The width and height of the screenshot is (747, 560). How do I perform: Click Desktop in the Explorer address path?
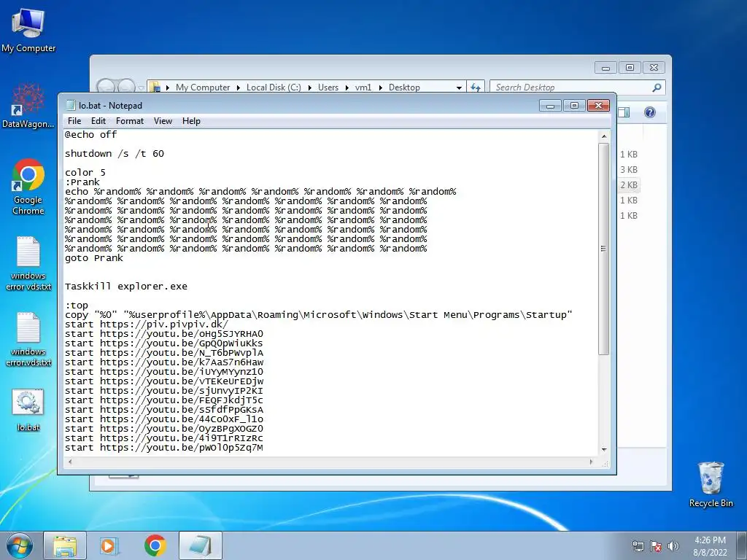point(404,87)
